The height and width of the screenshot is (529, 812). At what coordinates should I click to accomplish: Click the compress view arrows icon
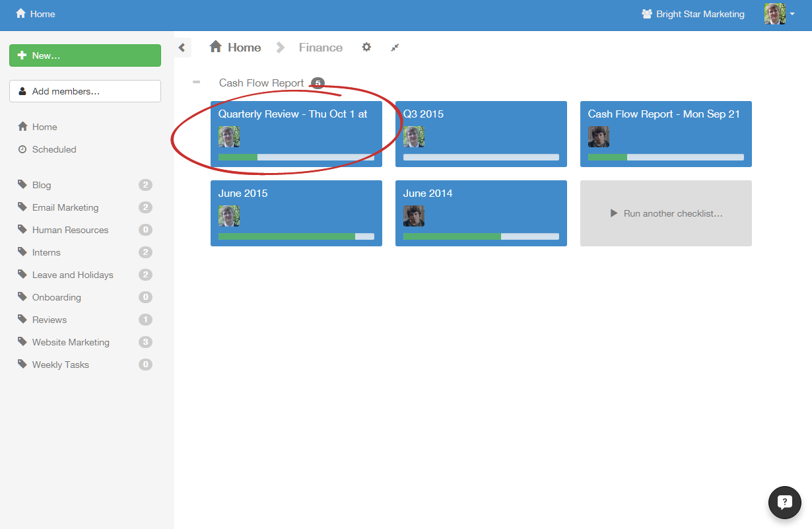coord(395,48)
